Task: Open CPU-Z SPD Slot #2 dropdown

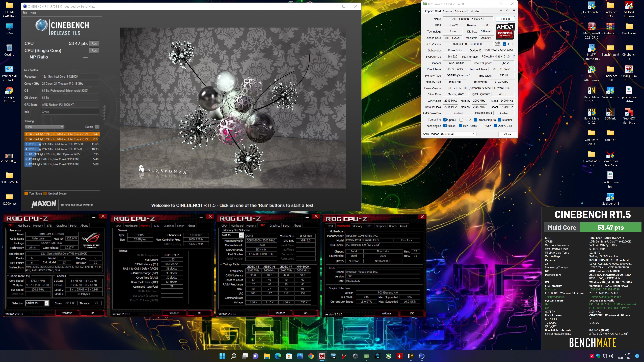Action: 232,235
